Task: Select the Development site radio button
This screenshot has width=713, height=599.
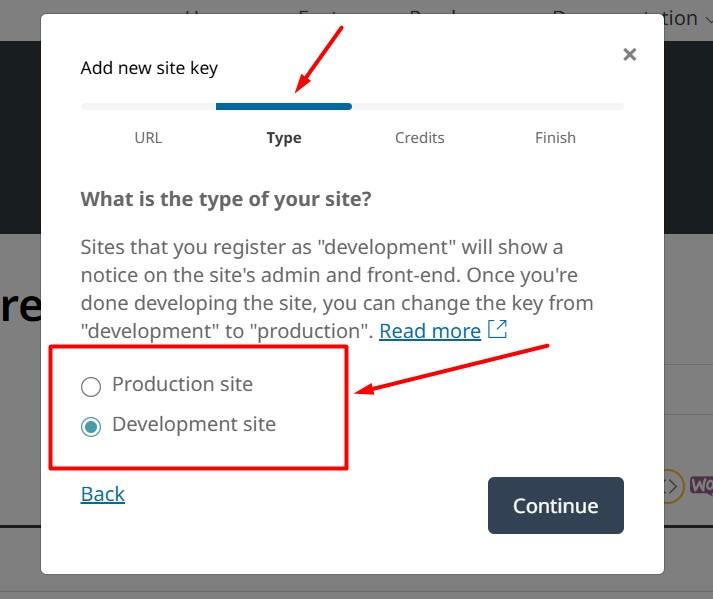Action: pyautogui.click(x=91, y=427)
